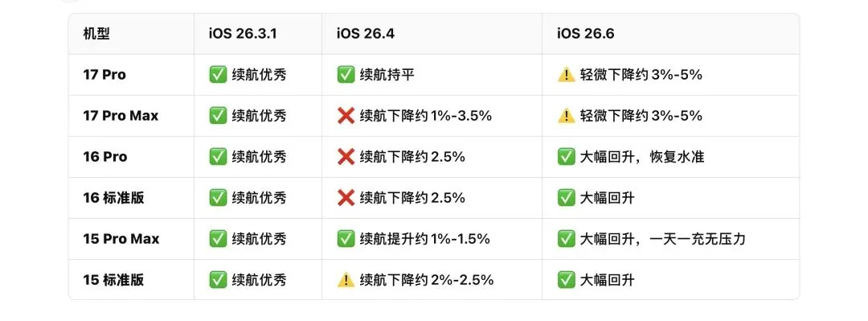Click the warning icon in 17 Pro Max iOS 26.6 cell
This screenshot has width=868, height=321.
[x=567, y=116]
